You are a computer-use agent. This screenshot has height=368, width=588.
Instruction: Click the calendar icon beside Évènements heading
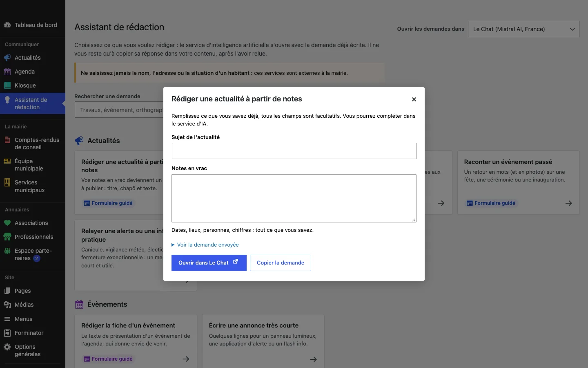click(x=79, y=304)
